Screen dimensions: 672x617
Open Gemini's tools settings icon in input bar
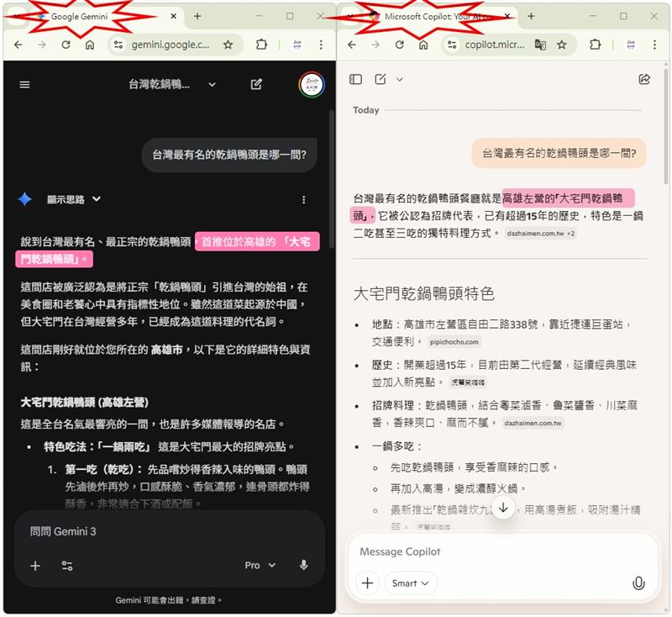pos(69,565)
